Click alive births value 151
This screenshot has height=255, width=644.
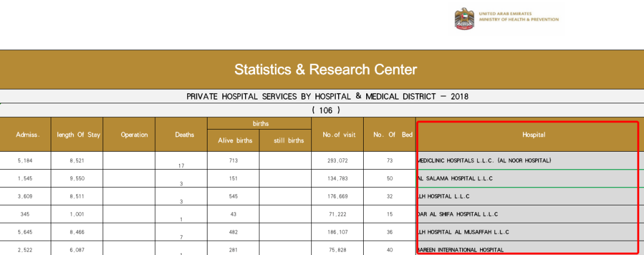pos(233,179)
